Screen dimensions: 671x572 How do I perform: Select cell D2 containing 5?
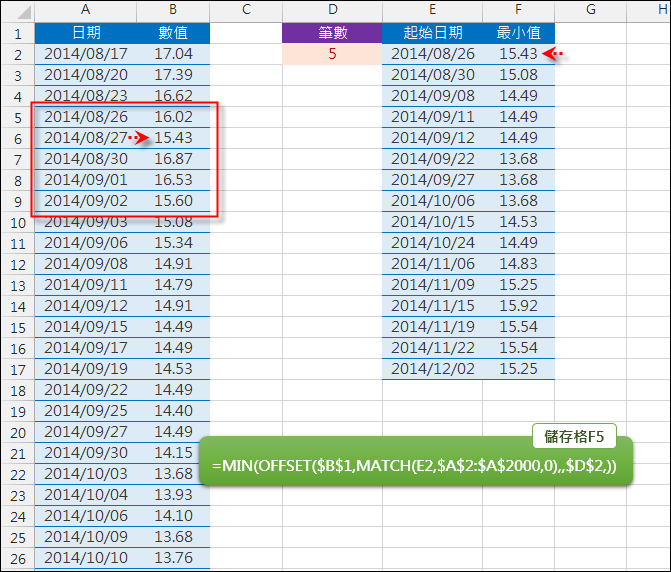332,54
